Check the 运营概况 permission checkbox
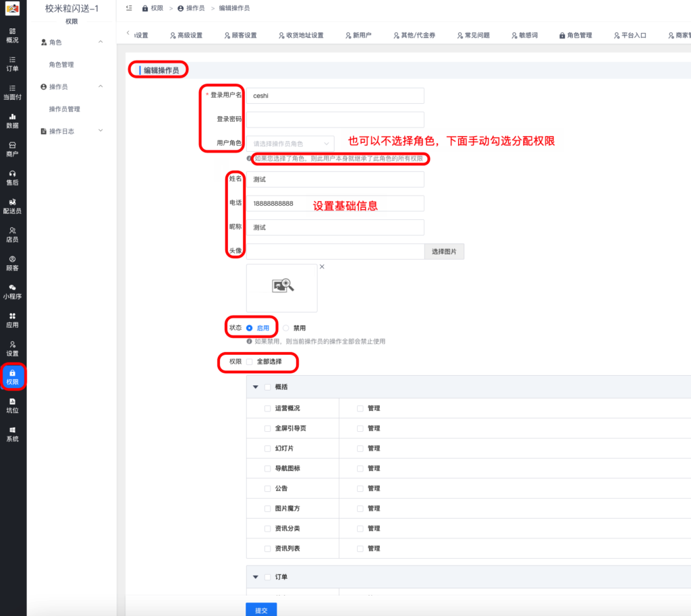691x616 pixels. coord(267,408)
